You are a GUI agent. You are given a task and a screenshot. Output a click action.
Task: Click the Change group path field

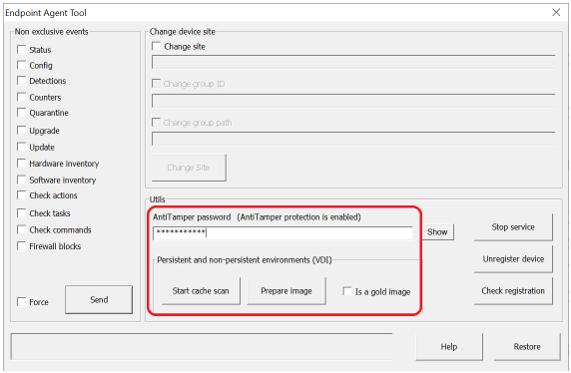[x=353, y=139]
